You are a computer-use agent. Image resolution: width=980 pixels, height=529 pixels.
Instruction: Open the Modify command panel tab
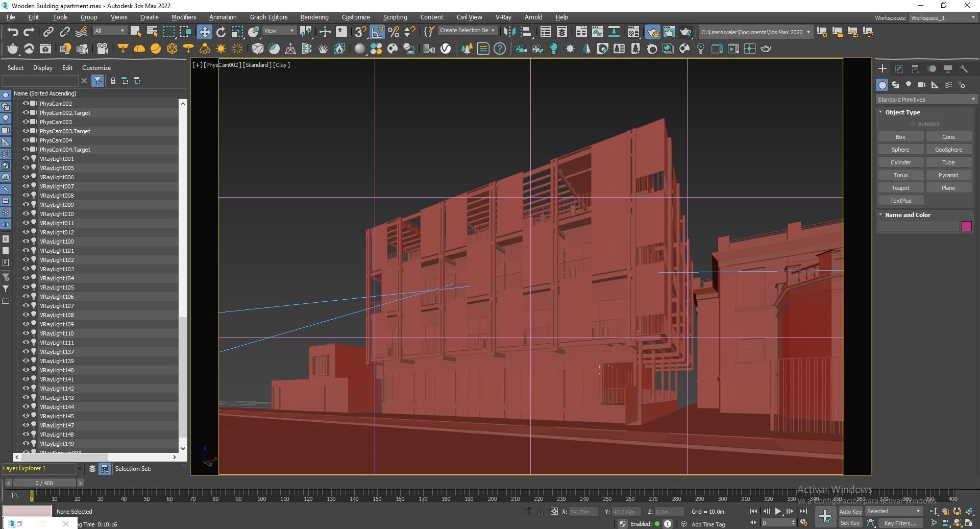899,68
